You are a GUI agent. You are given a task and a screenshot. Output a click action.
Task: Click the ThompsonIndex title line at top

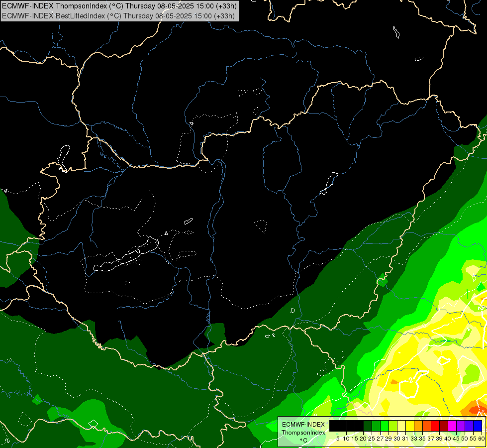point(119,6)
